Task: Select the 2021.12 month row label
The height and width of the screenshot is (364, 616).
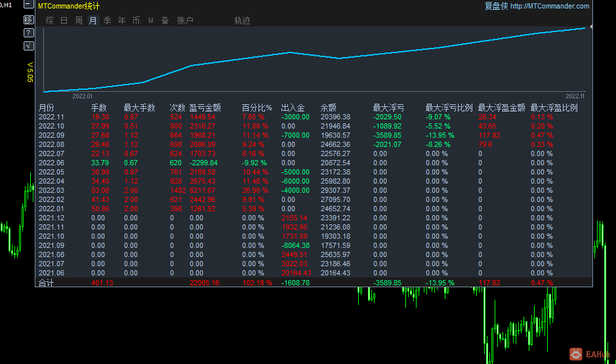Action: pos(51,218)
